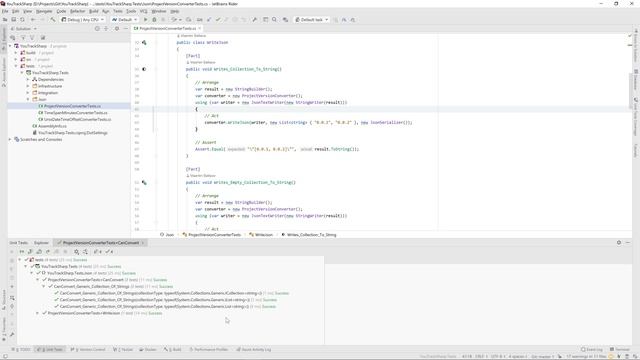
Task: Click gutter run icon beside WriteJson class
Action: (x=144, y=42)
